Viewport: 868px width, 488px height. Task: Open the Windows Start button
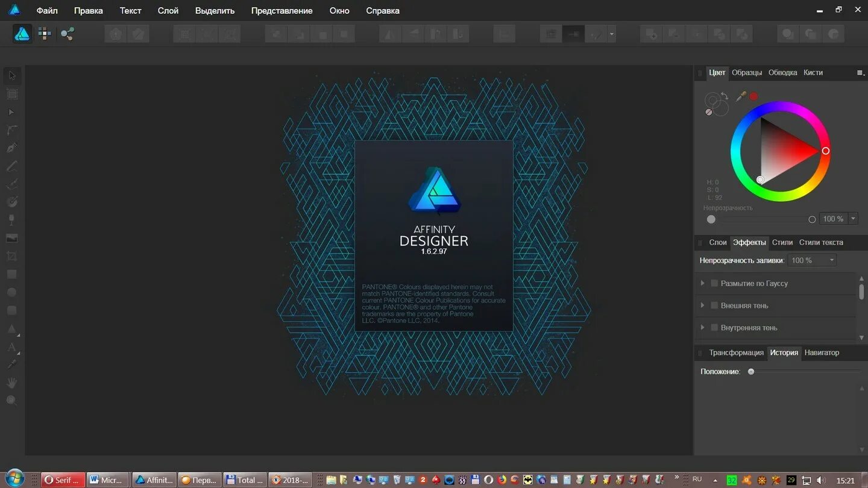(x=14, y=480)
